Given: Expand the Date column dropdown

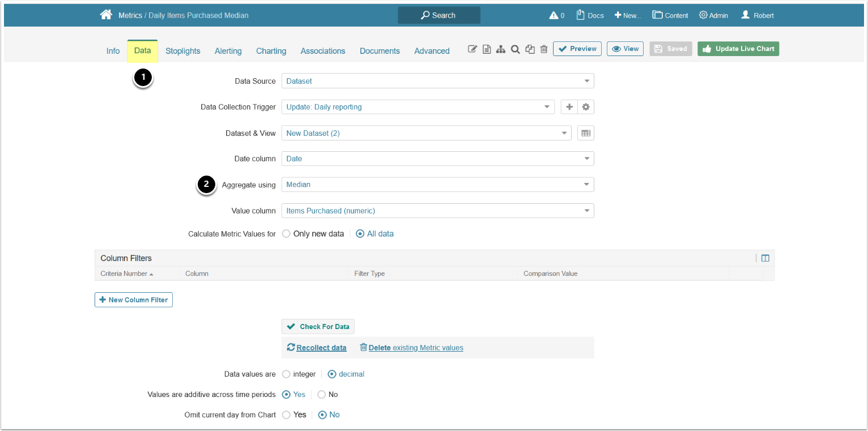Looking at the screenshot, I should coord(438,159).
